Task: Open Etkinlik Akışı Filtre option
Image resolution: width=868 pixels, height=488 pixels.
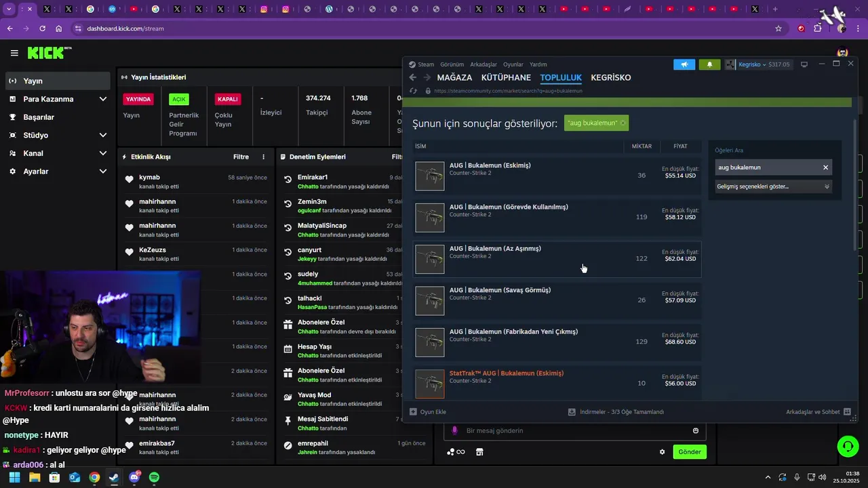Action: click(x=241, y=157)
